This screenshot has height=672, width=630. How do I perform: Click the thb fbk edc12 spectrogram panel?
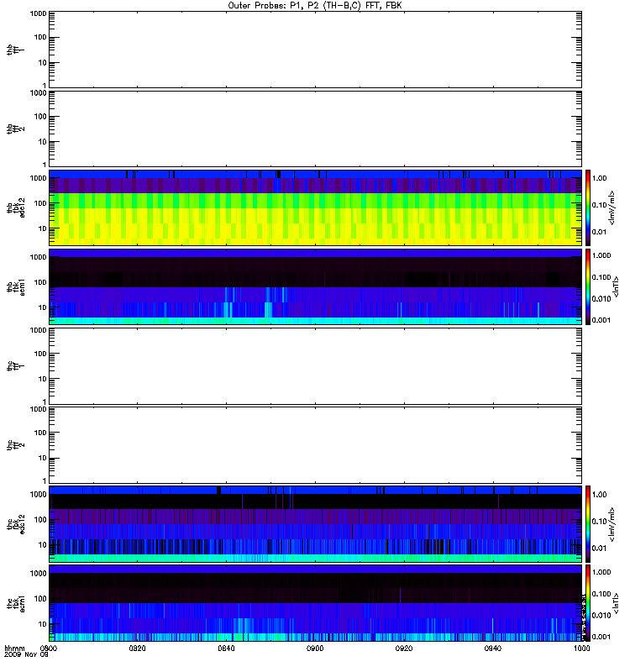[x=315, y=207]
